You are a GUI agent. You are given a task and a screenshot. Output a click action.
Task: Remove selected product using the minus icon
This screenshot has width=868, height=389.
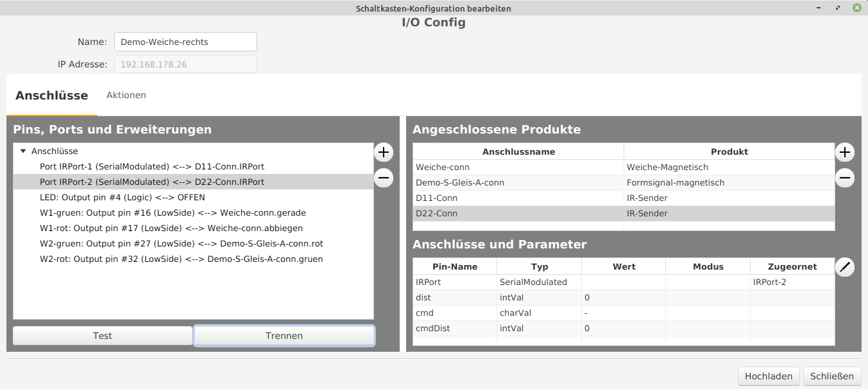point(845,178)
